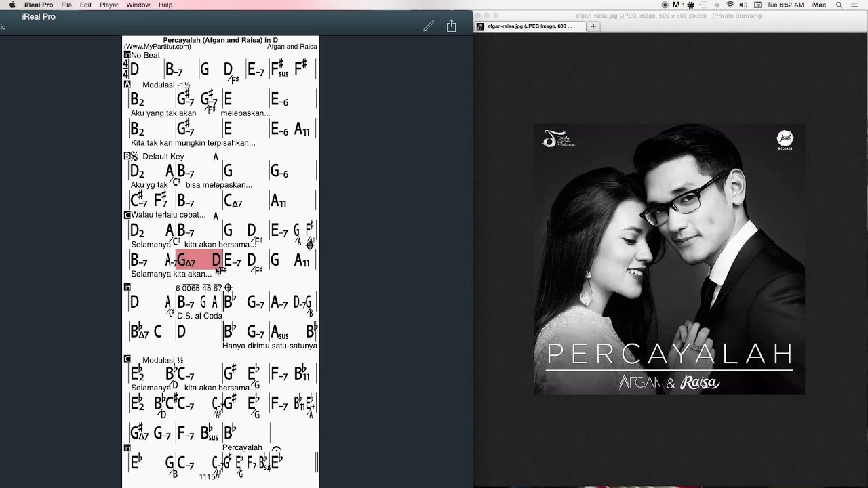Click the F♯sus chord in the intro row

278,68
